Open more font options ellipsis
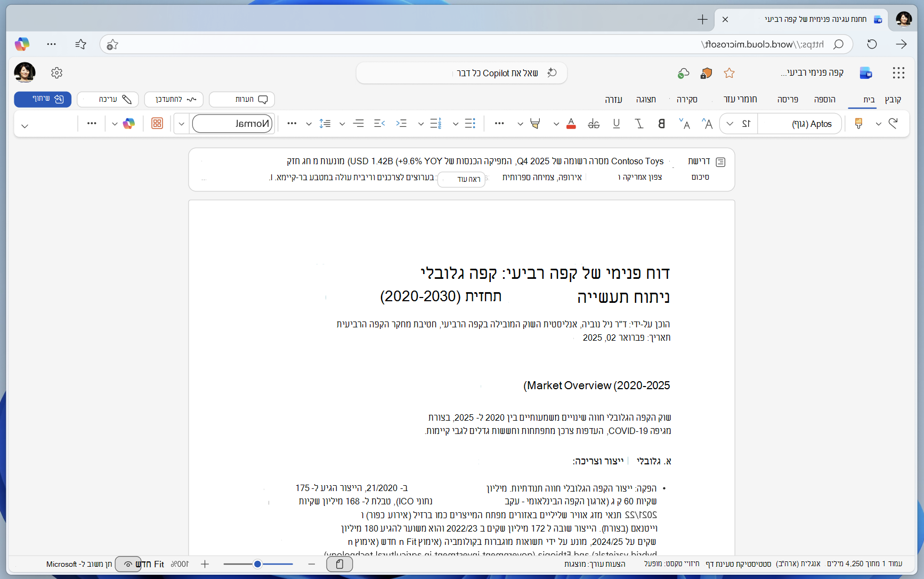This screenshot has height=579, width=924. (499, 123)
